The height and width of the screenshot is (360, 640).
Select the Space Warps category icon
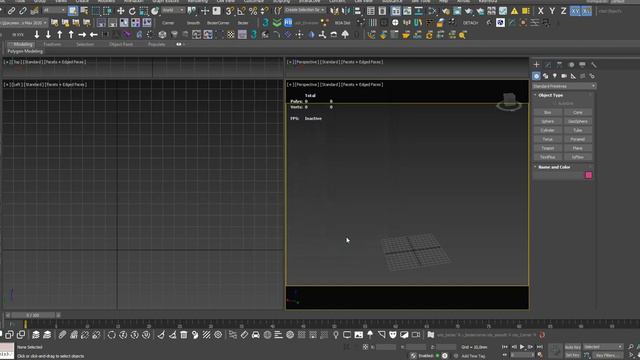pyautogui.click(x=583, y=76)
